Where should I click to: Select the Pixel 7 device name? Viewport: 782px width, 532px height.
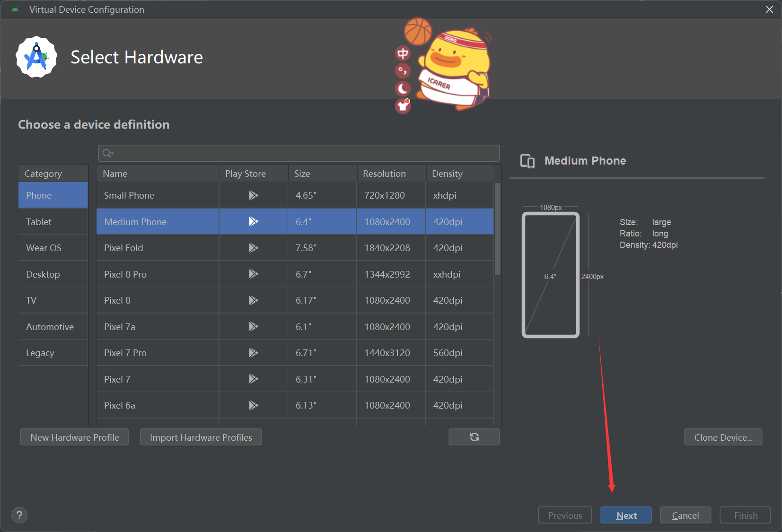pyautogui.click(x=117, y=379)
